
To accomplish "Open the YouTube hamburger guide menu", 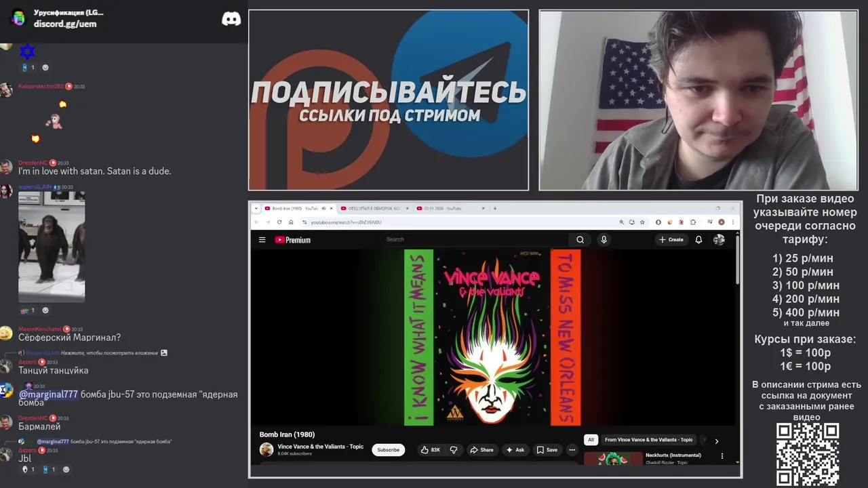I will 262,239.
